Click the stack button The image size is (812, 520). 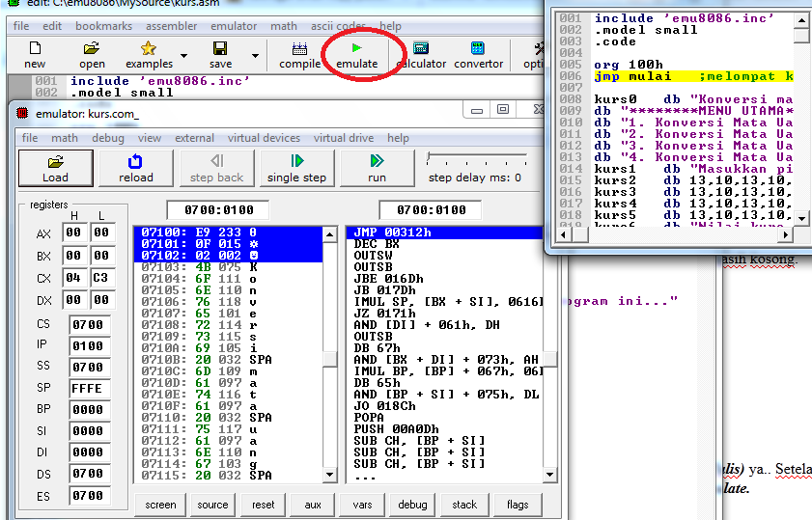click(464, 505)
